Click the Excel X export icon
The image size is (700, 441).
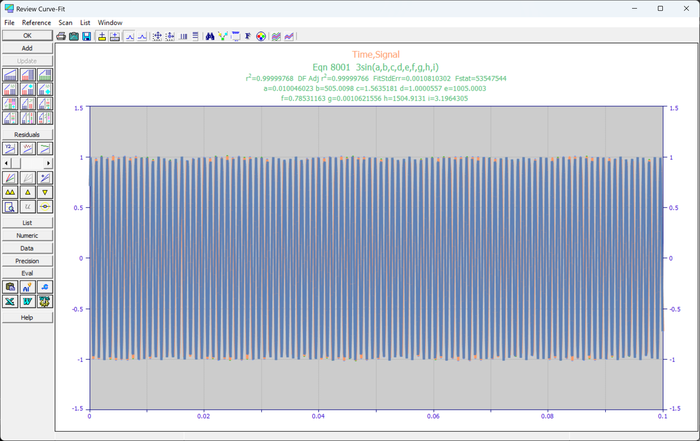(x=10, y=301)
